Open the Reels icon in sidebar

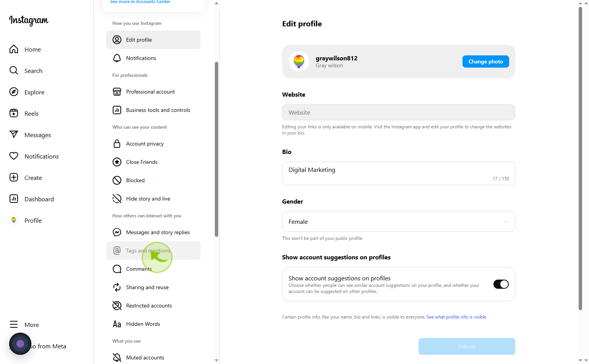click(14, 113)
